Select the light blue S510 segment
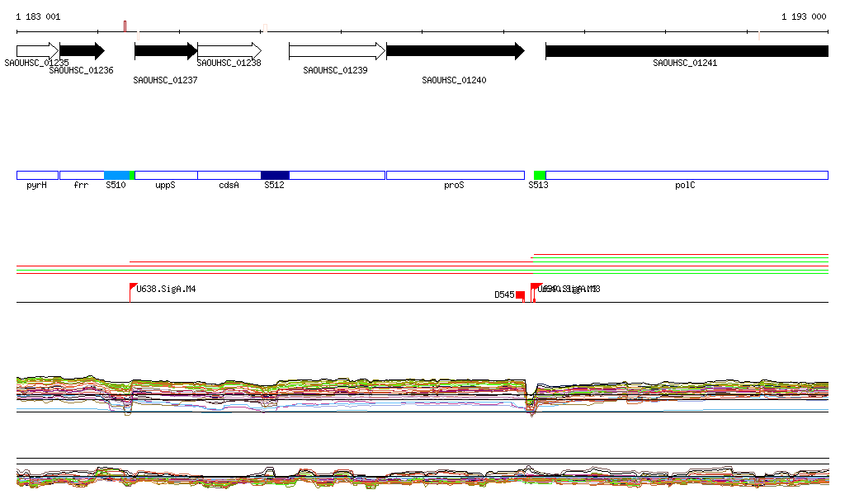Image resolution: width=845 pixels, height=504 pixels. tap(117, 175)
